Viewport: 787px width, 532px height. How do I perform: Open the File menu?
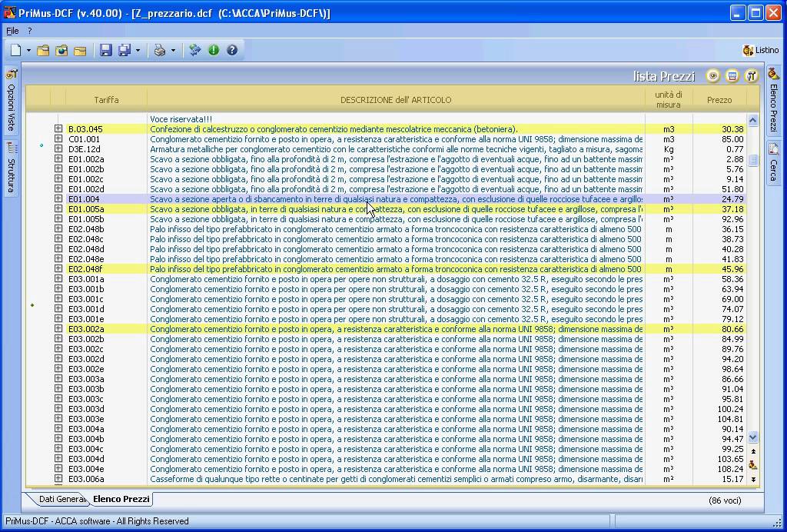coord(12,31)
